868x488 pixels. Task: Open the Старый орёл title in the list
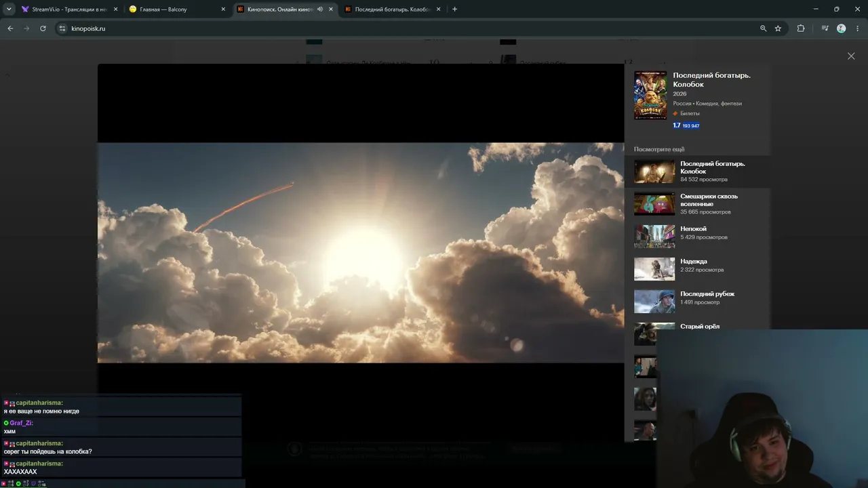(x=700, y=326)
